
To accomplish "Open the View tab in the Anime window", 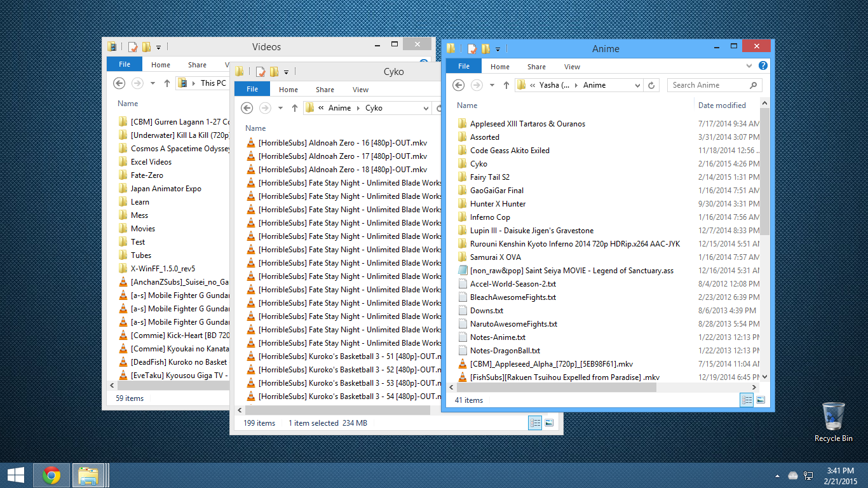I will (572, 67).
